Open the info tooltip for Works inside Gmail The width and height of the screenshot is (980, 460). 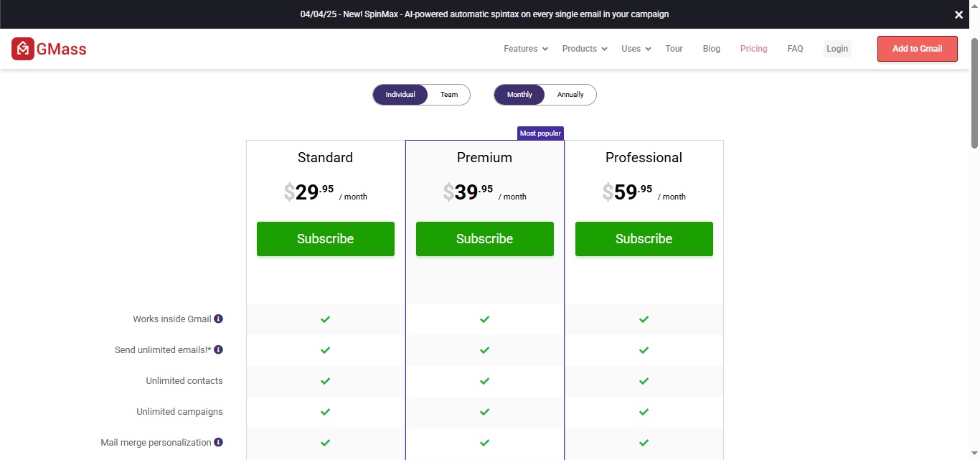click(x=219, y=319)
